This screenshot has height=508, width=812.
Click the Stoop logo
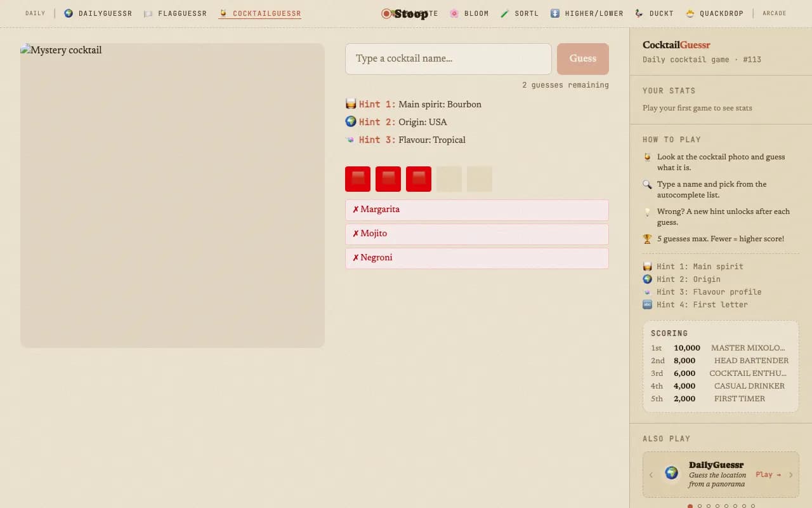[x=405, y=13]
